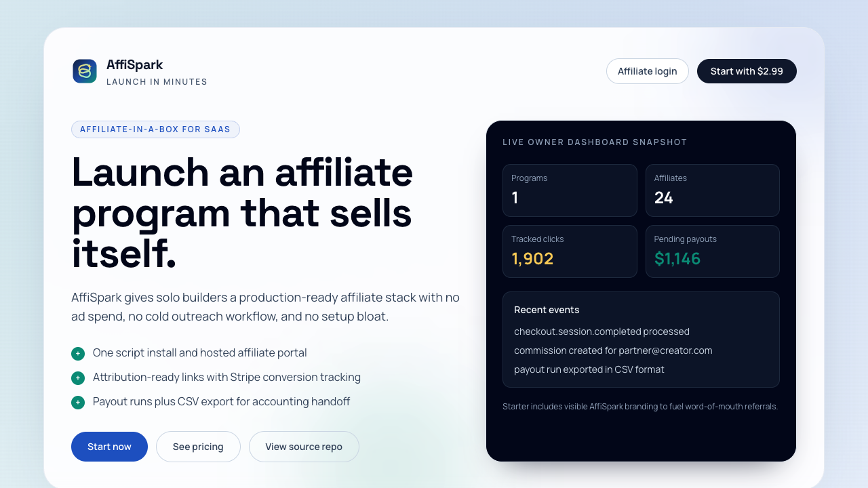Select the Affiliates count card showing 24

coord(713,190)
